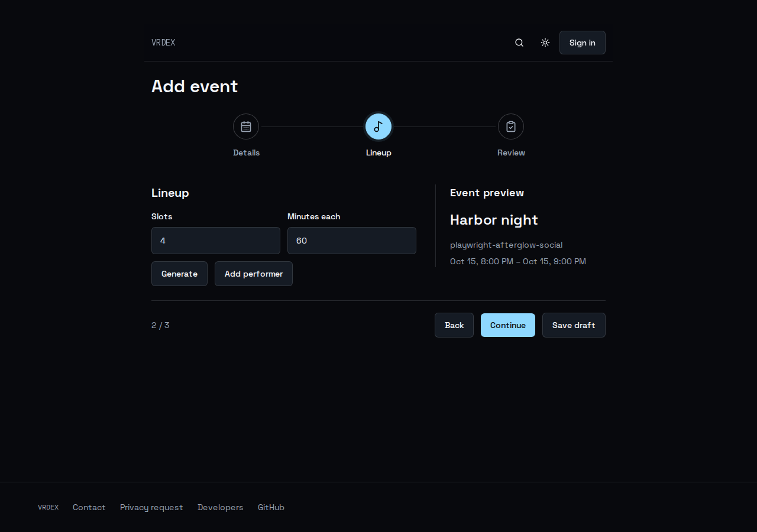Open the search magnifier icon

point(519,43)
